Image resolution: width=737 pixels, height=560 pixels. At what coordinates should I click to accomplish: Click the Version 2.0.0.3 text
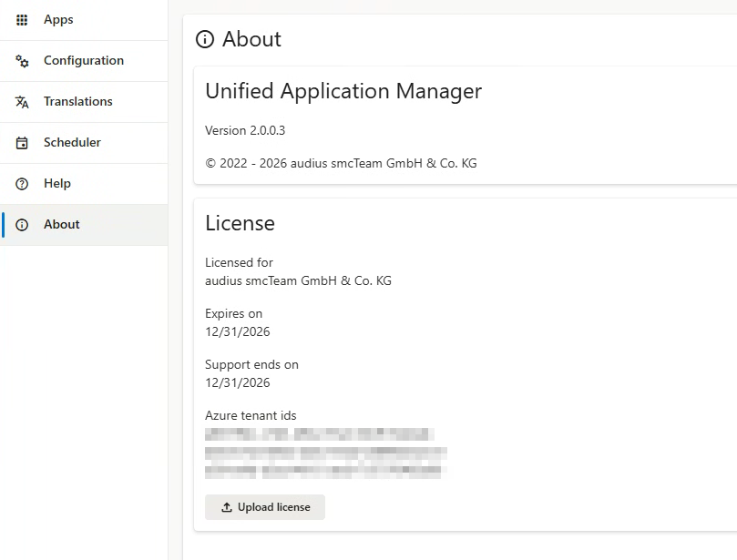[x=245, y=130]
